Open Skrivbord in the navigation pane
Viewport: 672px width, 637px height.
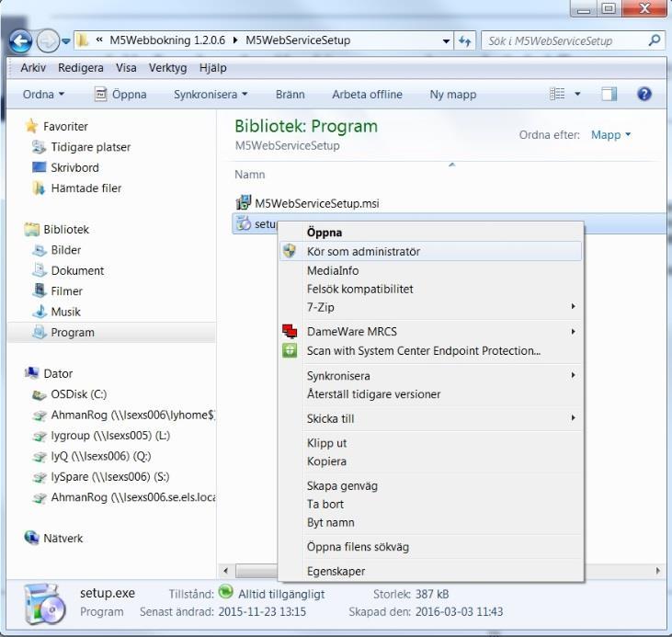tap(74, 167)
